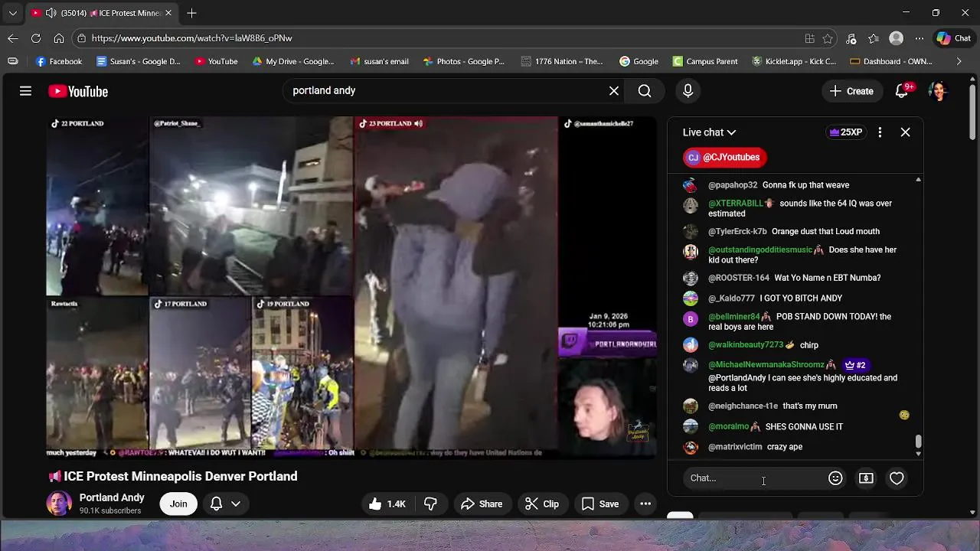This screenshot has height=551, width=980.
Task: Open Facebook bookmark
Action: pyautogui.click(x=59, y=61)
